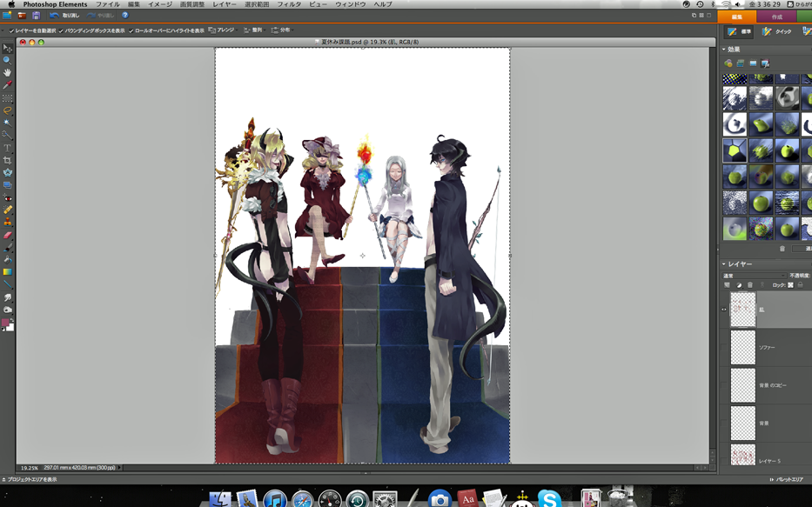The image size is (812, 507).
Task: Select the Crop tool
Action: [7, 160]
